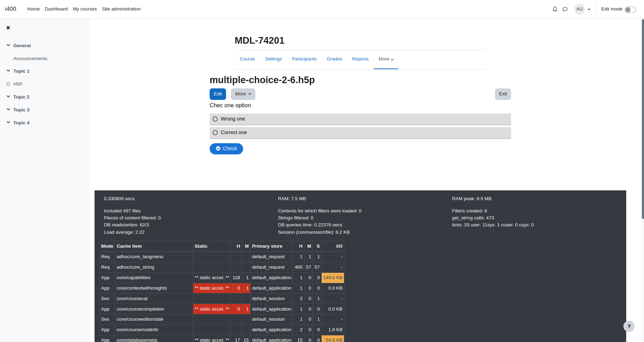Open My courses in top navigation

click(85, 9)
